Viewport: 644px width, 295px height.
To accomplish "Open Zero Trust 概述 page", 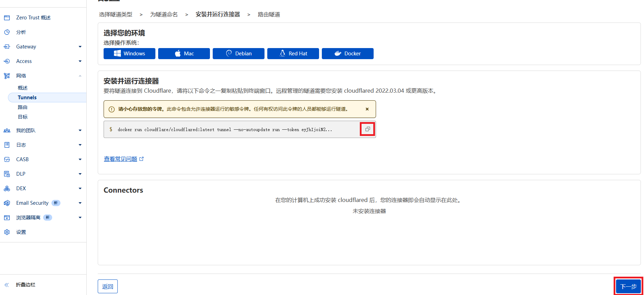I will [x=33, y=18].
